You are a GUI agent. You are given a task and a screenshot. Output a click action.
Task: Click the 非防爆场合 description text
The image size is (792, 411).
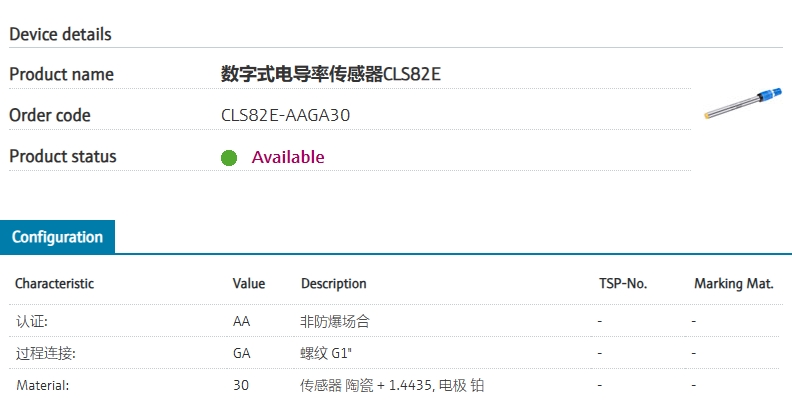[x=334, y=321]
